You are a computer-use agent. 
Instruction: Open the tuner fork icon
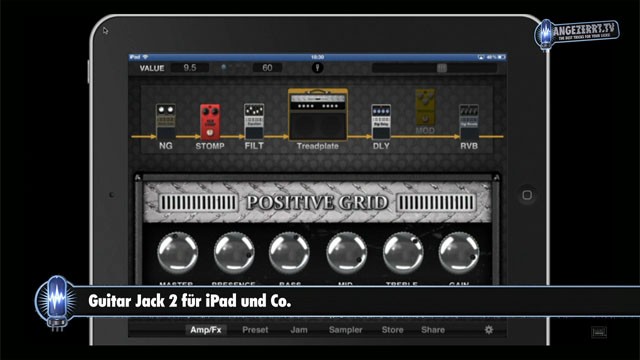[318, 68]
